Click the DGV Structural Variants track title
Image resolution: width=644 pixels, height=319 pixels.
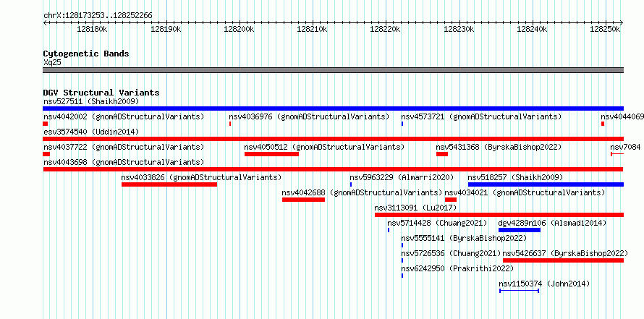(x=101, y=93)
